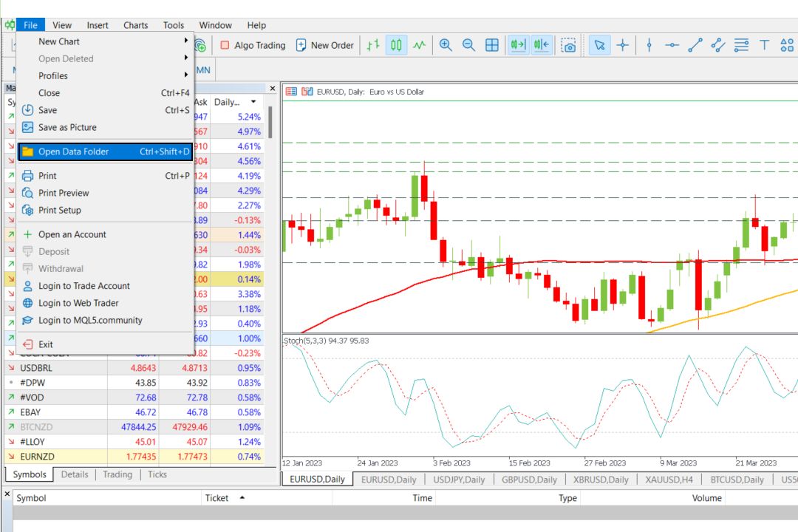Viewport: 798px width, 532px height.
Task: Select the EURNZD symbol row
Action: click(135, 457)
